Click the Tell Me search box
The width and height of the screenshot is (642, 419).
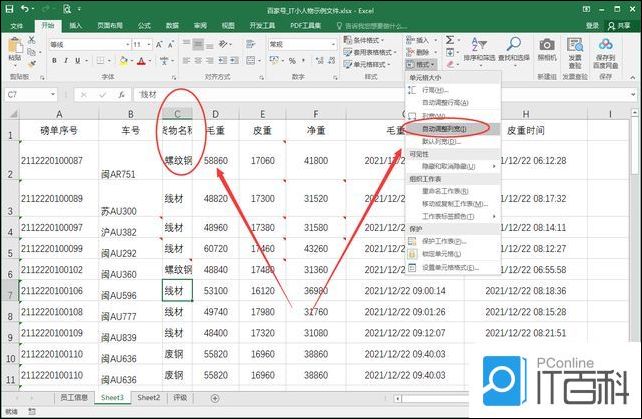pos(372,26)
